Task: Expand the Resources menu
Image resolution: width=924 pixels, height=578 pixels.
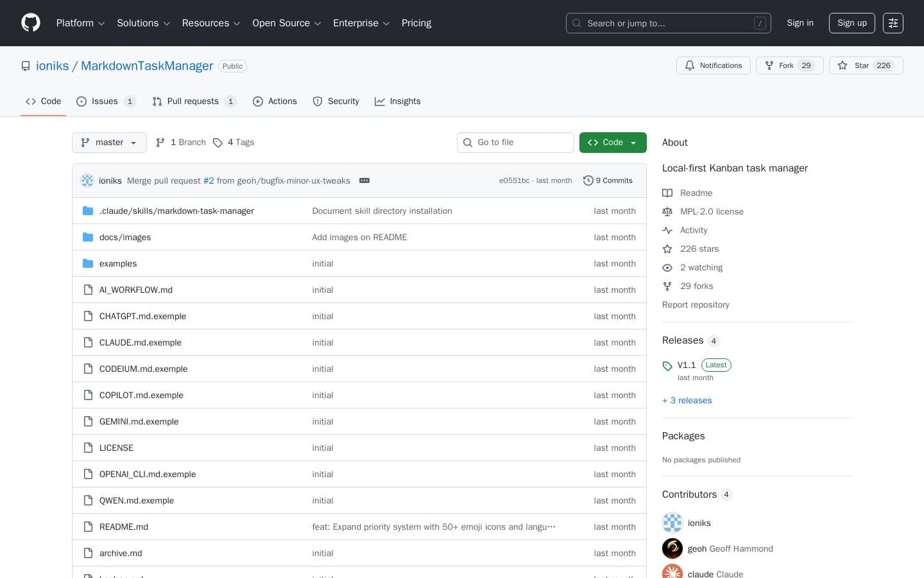Action: pyautogui.click(x=210, y=23)
